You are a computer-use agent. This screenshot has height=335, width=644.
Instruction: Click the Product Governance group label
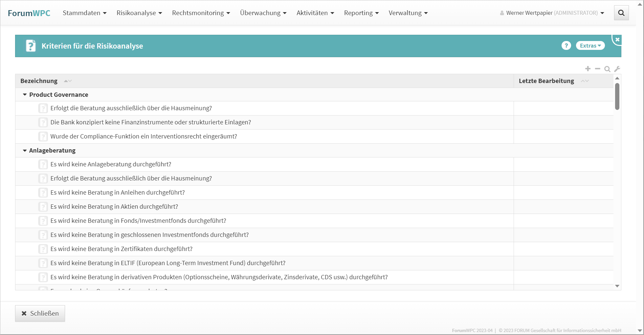(x=59, y=94)
